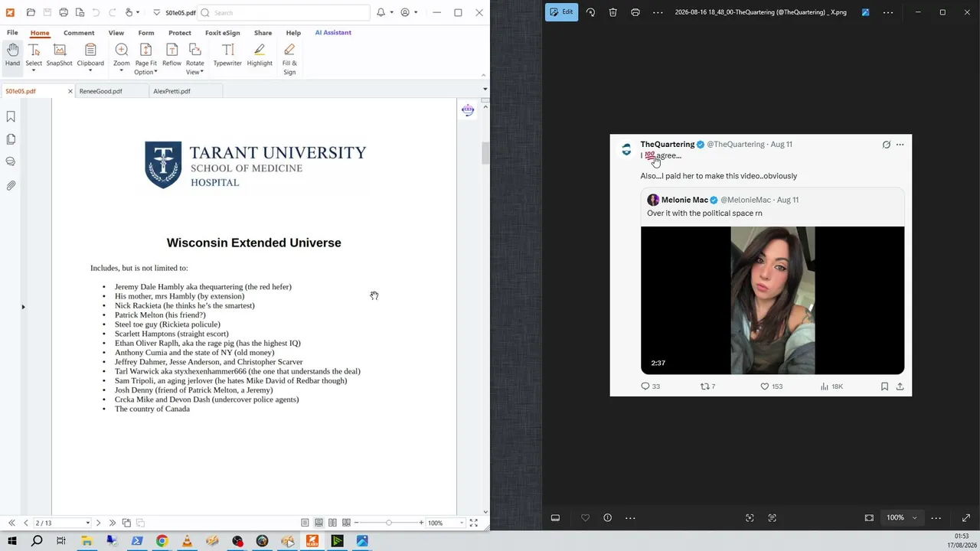Viewport: 980px width, 551px height.
Task: Open the Select tool dropdown
Action: pyautogui.click(x=34, y=71)
